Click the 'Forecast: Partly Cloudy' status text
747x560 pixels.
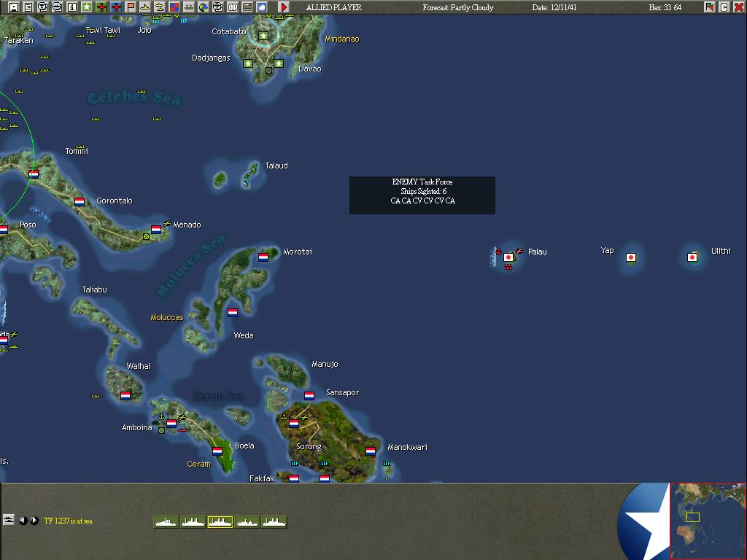point(458,7)
